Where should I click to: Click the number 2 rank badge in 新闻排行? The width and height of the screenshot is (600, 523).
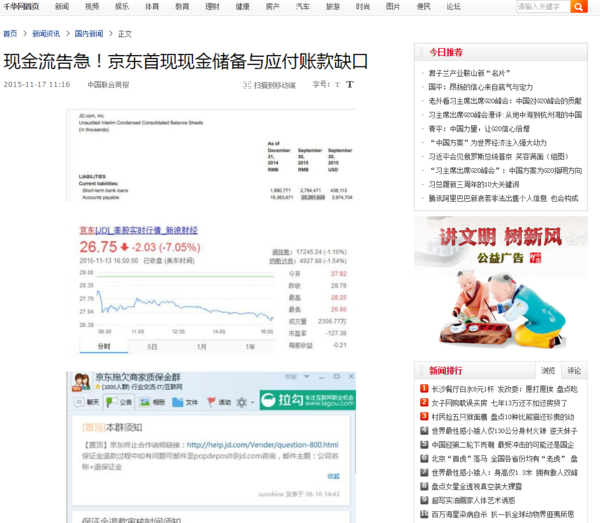[x=424, y=402]
